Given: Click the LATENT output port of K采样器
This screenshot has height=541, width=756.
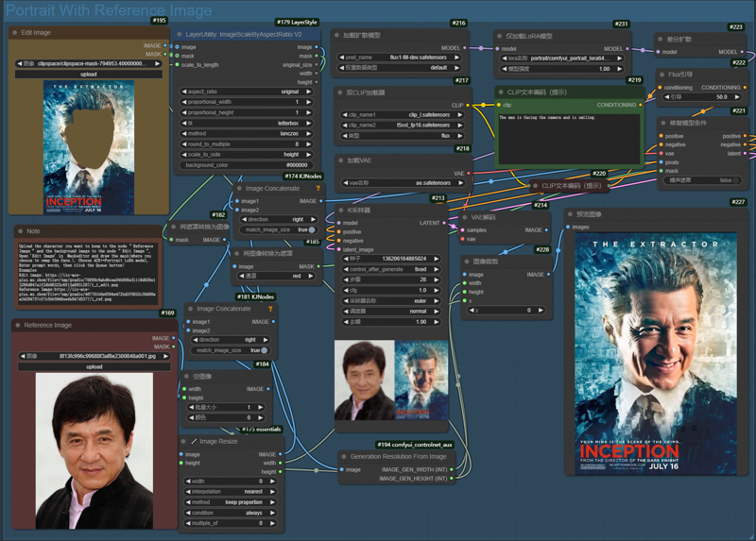Looking at the screenshot, I should pyautogui.click(x=444, y=223).
